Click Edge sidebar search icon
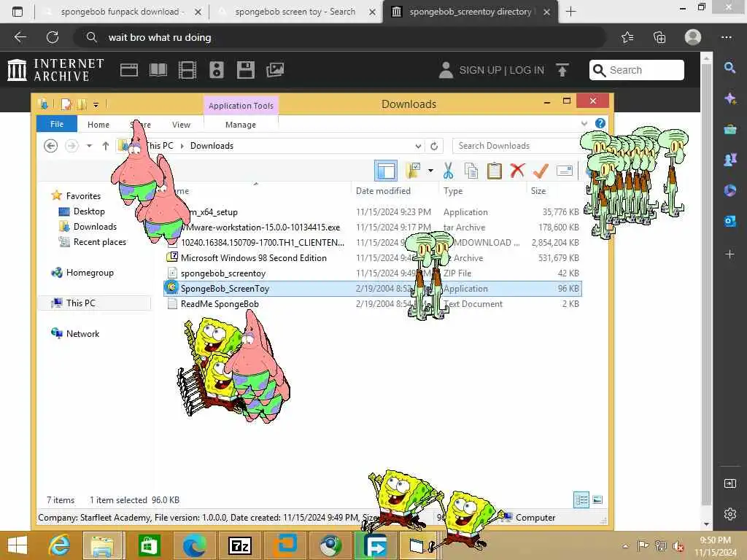Screen dimensions: 747x560 729,68
